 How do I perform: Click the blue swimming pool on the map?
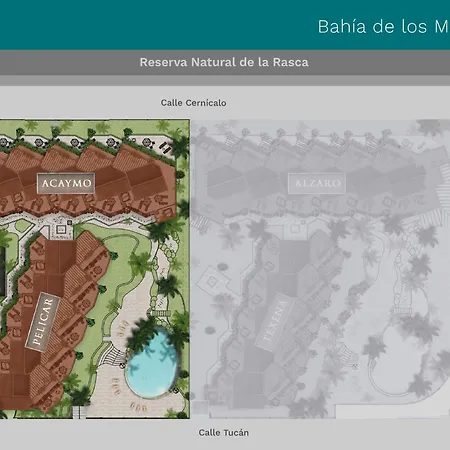pyautogui.click(x=153, y=362)
